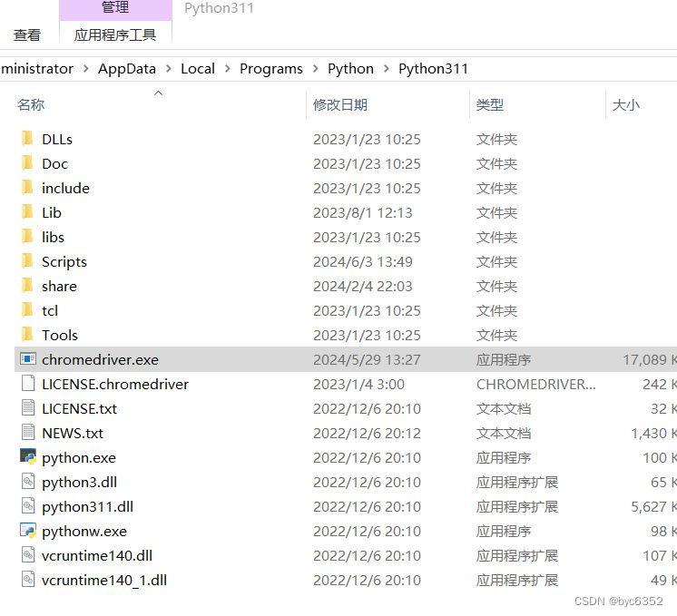Click the Doc folder icon
Viewport: 677px width, 616px height.
click(27, 163)
